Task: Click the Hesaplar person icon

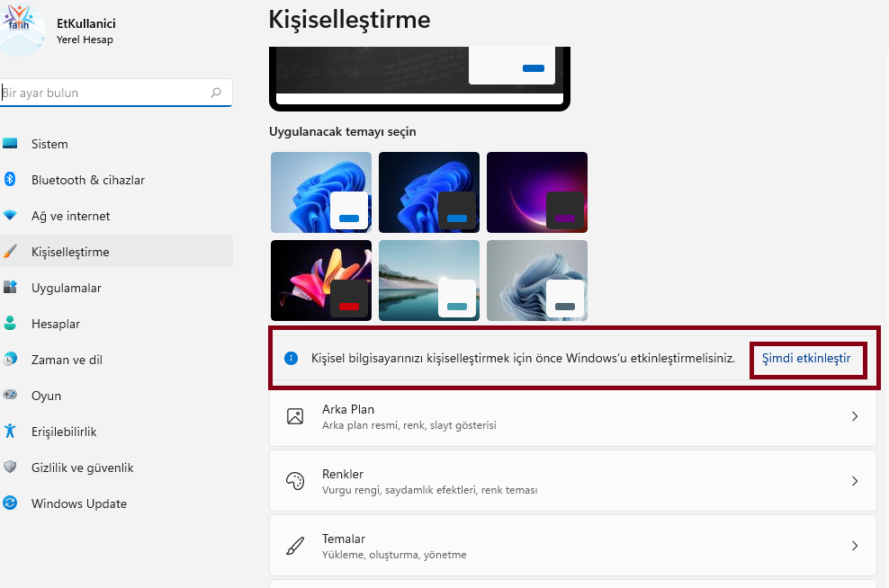Action: (10, 324)
